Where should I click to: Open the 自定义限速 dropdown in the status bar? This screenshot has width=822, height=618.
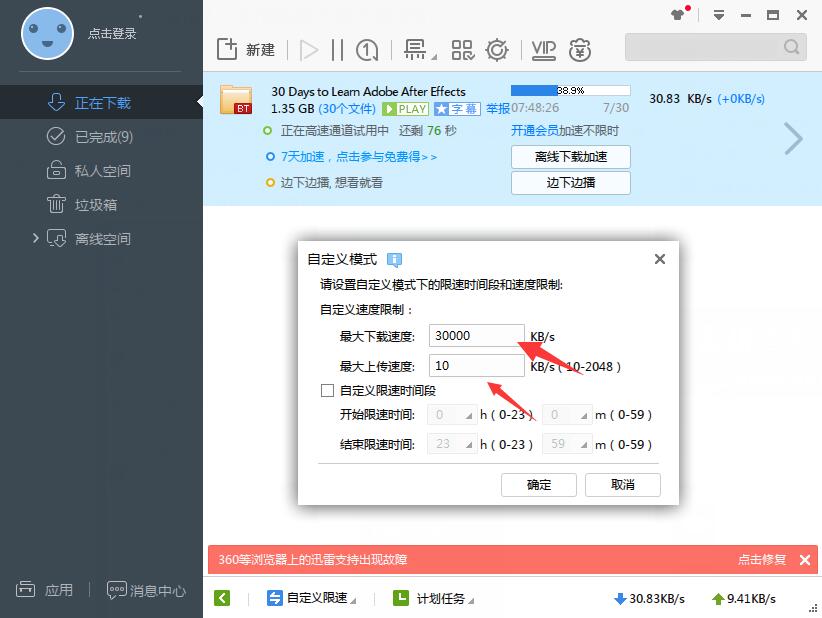click(311, 598)
